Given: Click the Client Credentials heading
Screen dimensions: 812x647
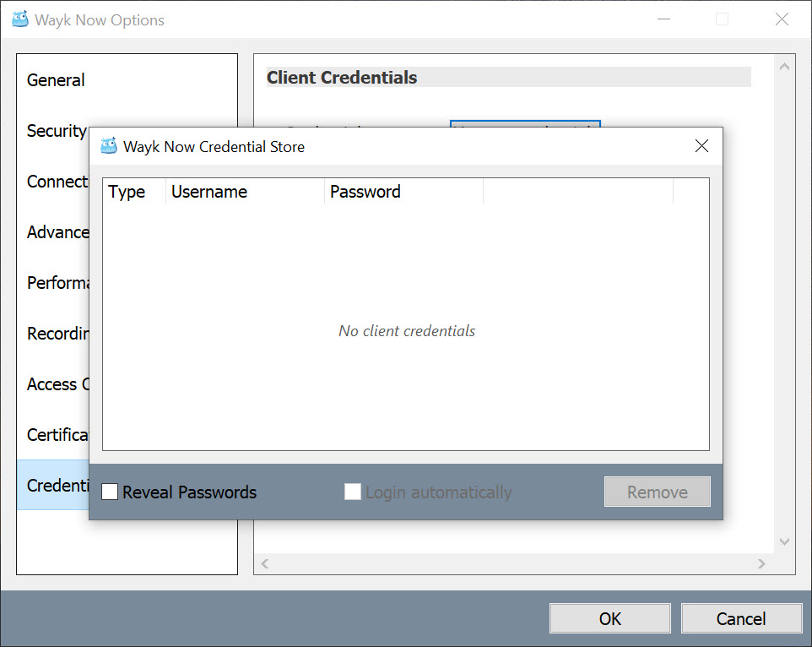Looking at the screenshot, I should click(342, 77).
